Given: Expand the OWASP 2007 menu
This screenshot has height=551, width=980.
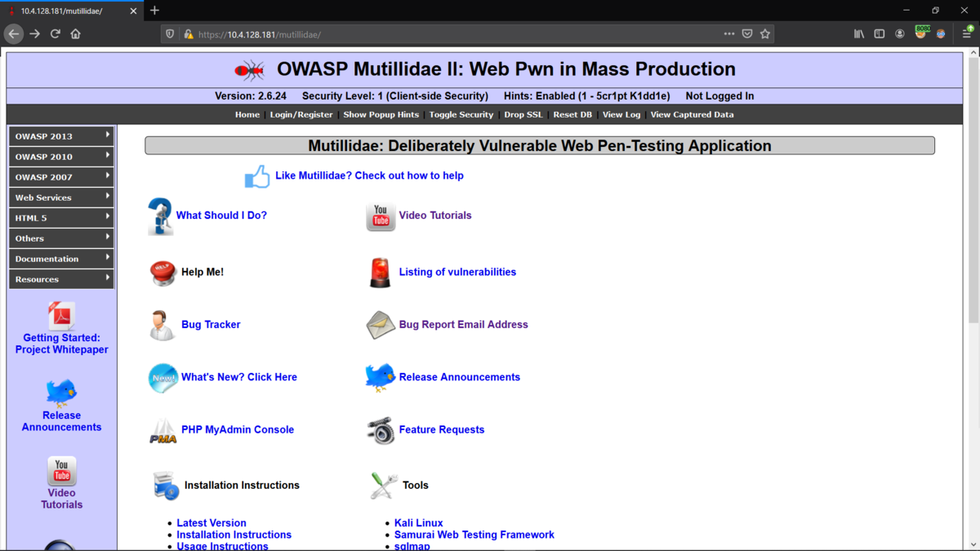Looking at the screenshot, I should pyautogui.click(x=61, y=177).
